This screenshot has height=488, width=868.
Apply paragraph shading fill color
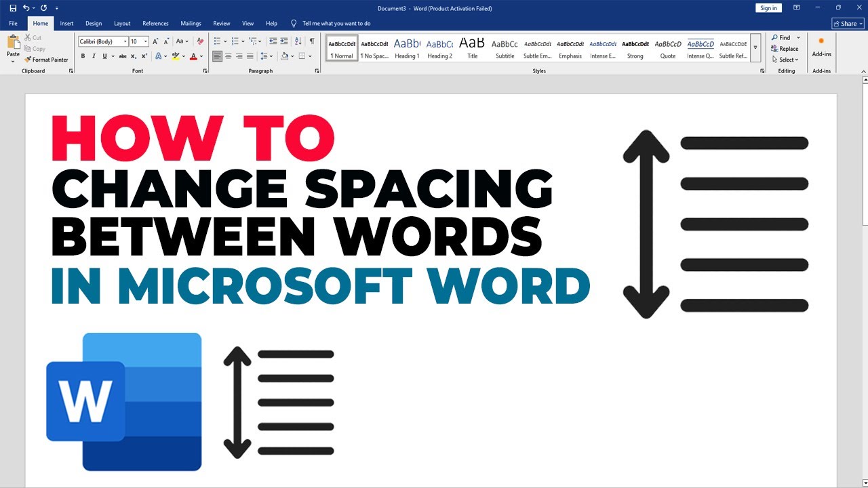point(284,56)
